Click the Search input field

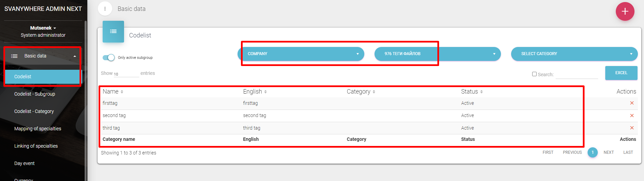576,75
